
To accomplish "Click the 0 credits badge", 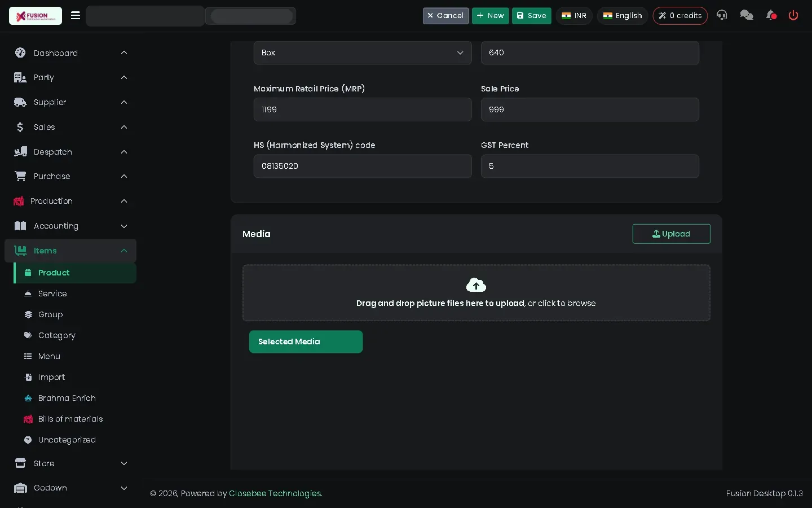I will (x=680, y=16).
